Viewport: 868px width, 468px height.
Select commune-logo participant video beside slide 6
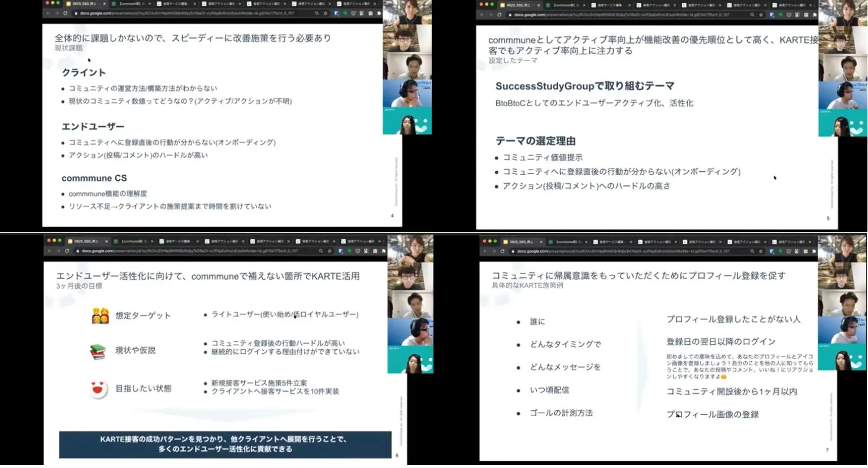pyautogui.click(x=410, y=359)
